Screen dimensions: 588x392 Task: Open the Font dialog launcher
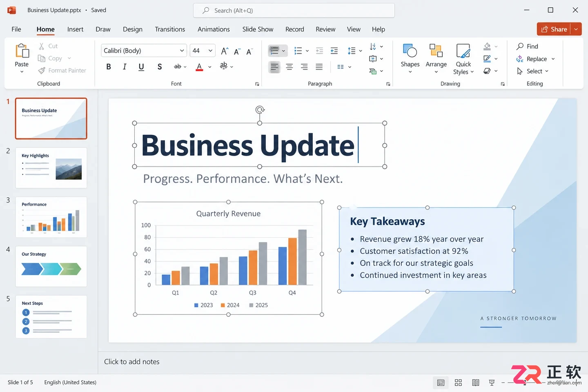click(x=257, y=84)
